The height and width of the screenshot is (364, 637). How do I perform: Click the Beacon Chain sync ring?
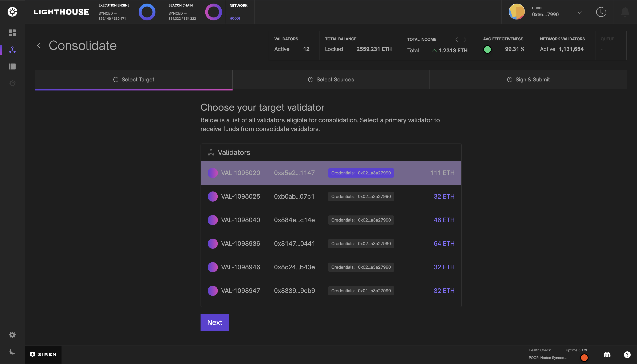[214, 12]
